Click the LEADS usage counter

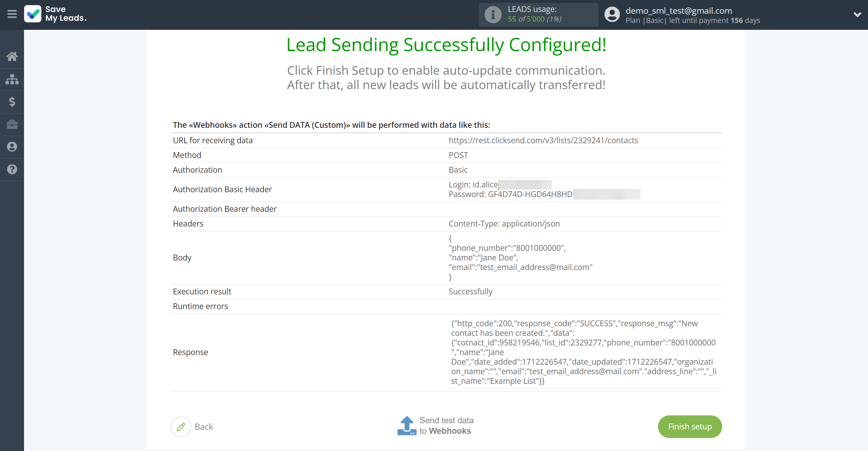tap(535, 19)
